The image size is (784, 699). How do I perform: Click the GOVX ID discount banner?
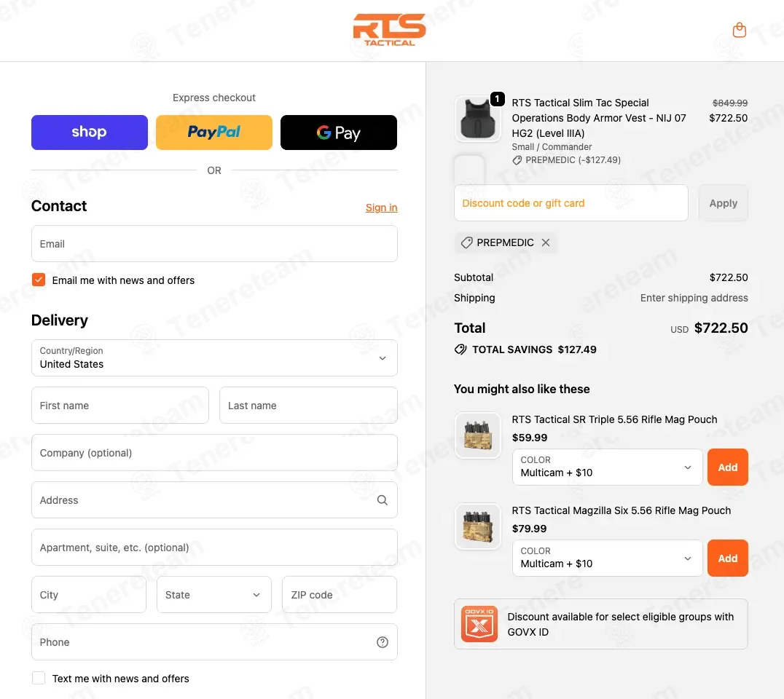(601, 623)
